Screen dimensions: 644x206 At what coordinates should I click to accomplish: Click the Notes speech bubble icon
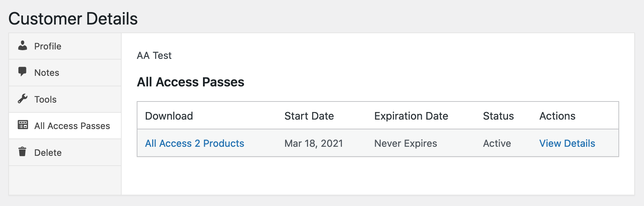click(23, 72)
